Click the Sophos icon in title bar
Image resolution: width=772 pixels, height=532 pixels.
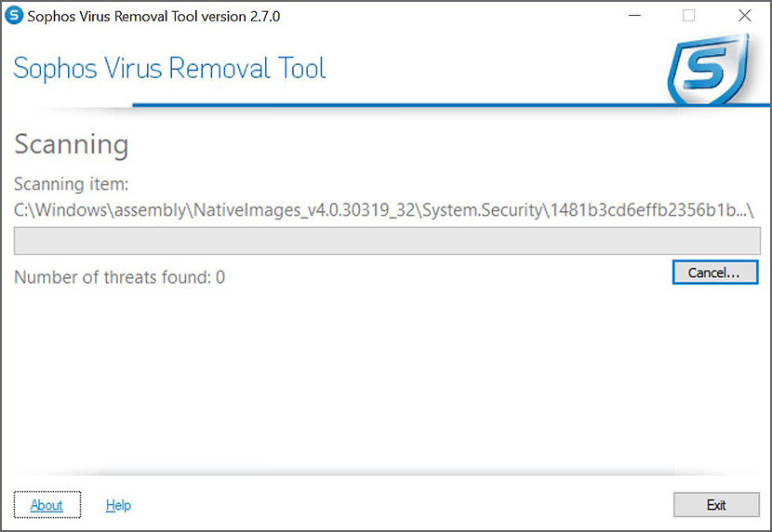(14, 16)
